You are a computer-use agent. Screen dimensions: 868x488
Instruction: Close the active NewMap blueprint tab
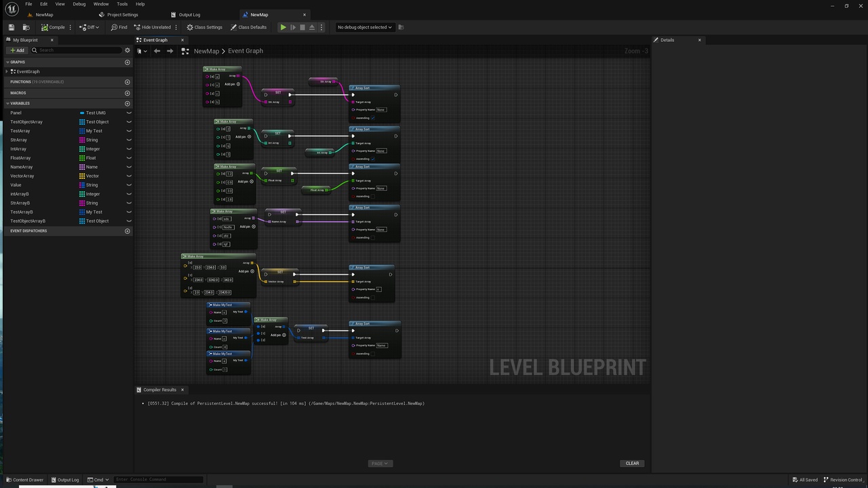[304, 14]
